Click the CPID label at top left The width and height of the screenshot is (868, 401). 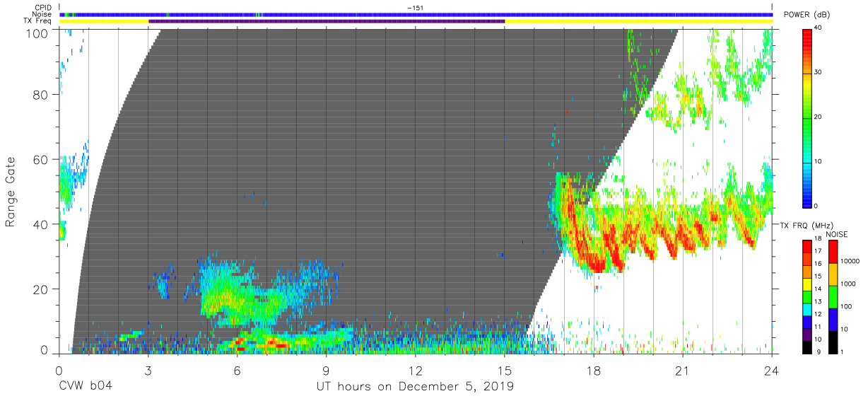click(45, 7)
